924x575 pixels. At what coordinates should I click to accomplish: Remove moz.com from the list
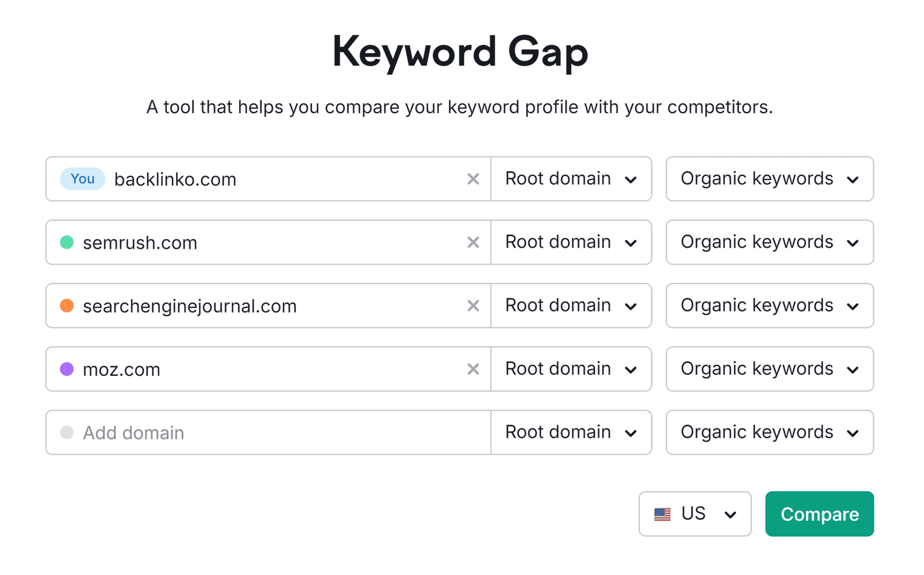tap(473, 369)
